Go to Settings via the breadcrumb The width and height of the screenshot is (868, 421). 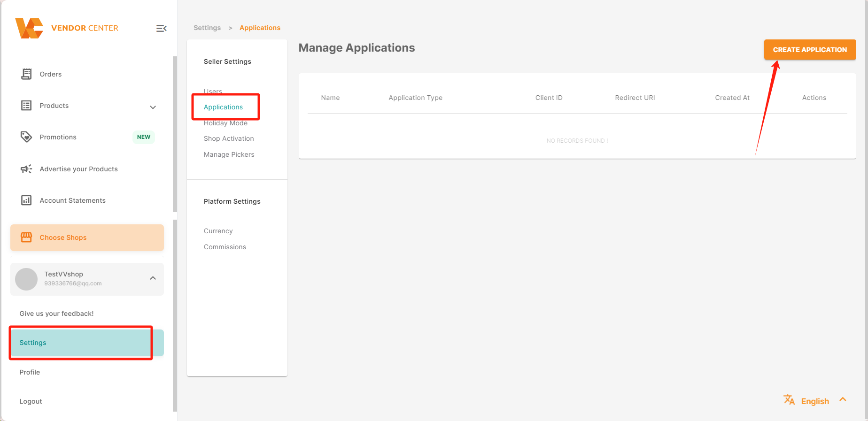tap(207, 28)
